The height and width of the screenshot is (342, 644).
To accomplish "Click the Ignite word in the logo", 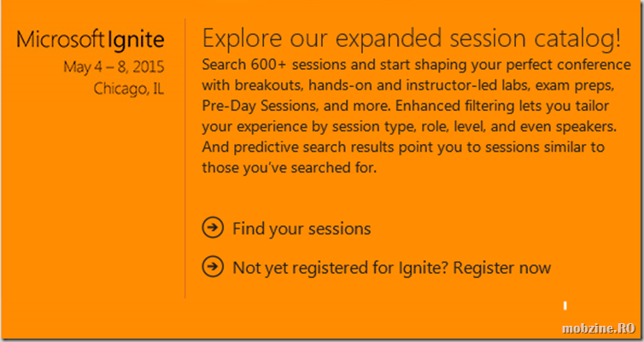I will click(x=136, y=40).
